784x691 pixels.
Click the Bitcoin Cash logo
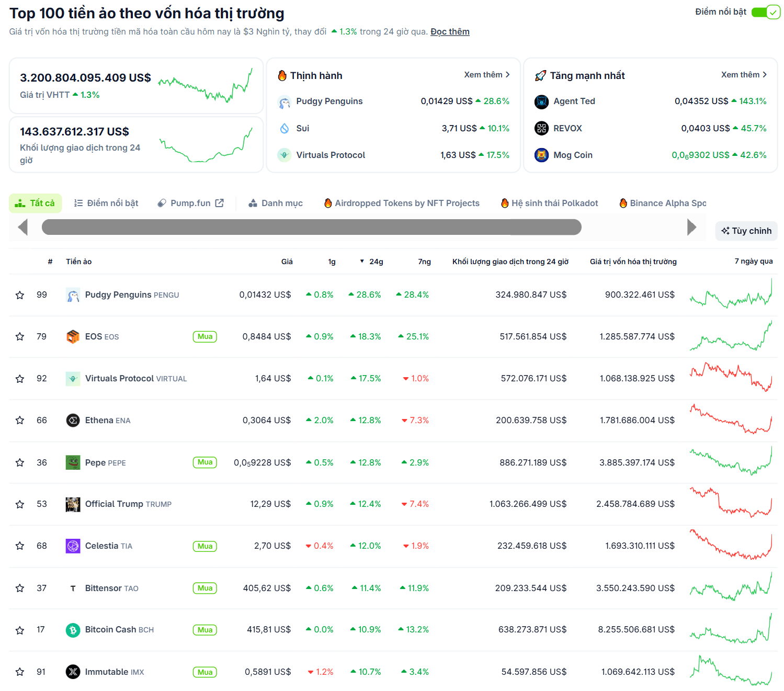coord(73,630)
